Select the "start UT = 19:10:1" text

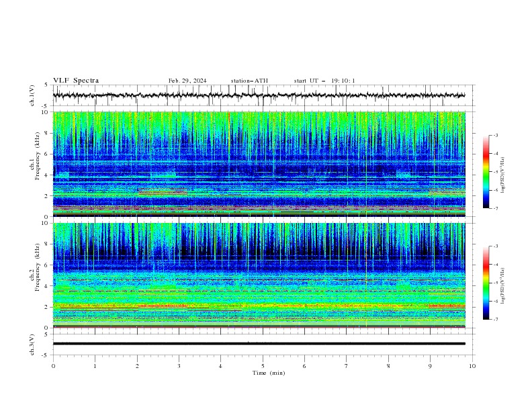[x=324, y=81]
